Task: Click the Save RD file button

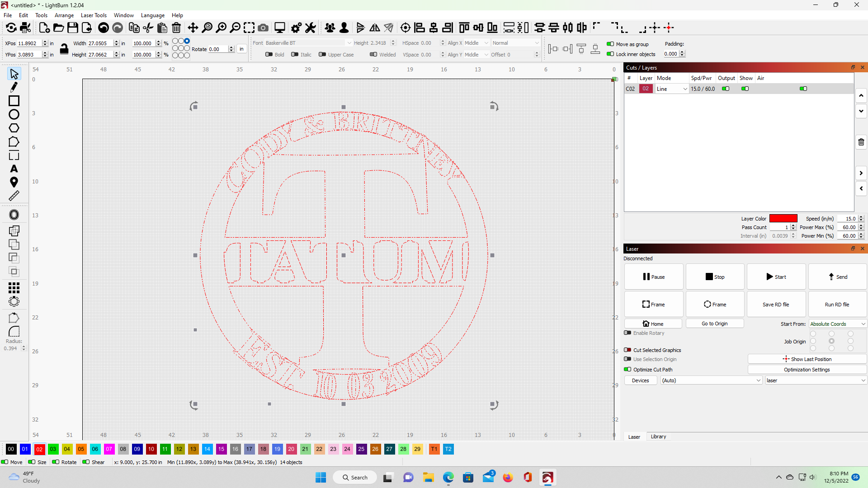Action: (776, 304)
